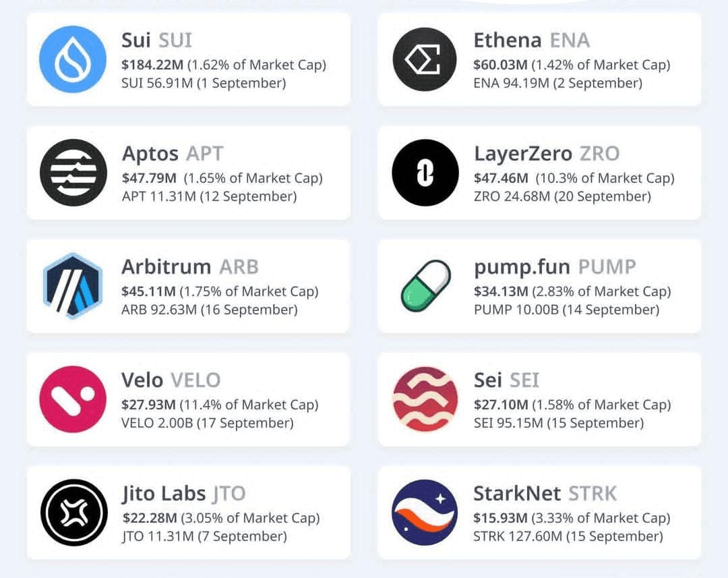Viewport: 728px width, 578px height.
Task: Click the Sei red wave logo
Action: [425, 399]
